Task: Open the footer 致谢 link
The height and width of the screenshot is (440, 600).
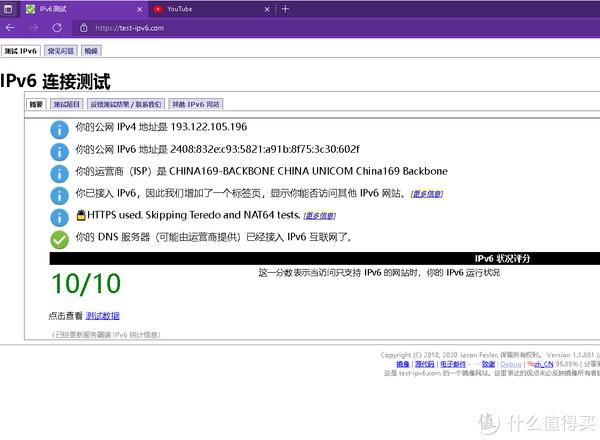Action: [488, 364]
